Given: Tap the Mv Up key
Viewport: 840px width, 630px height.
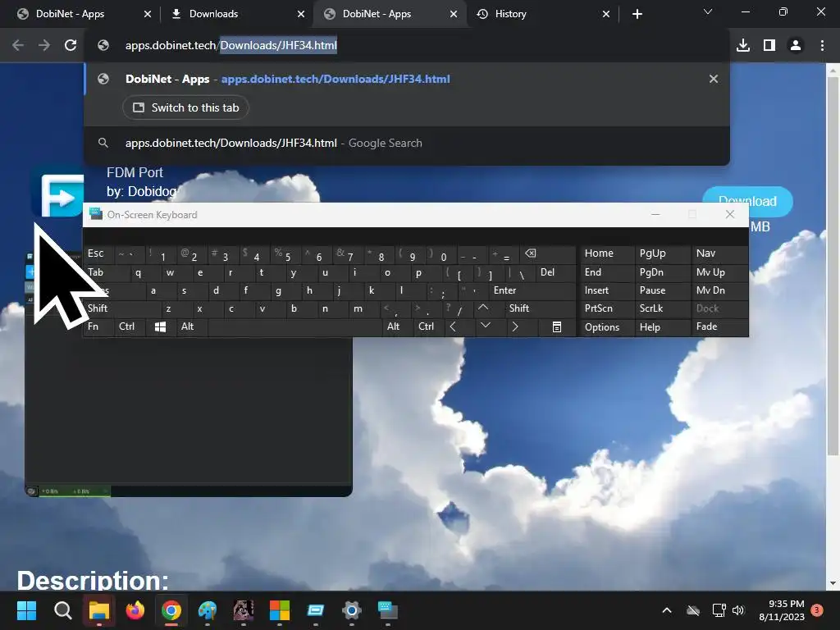Looking at the screenshot, I should (x=719, y=272).
